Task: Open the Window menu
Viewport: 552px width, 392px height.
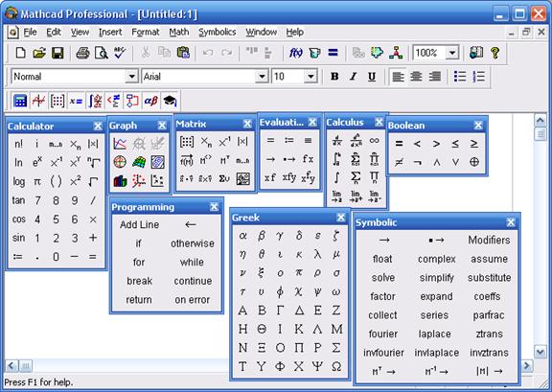Action: (x=262, y=33)
